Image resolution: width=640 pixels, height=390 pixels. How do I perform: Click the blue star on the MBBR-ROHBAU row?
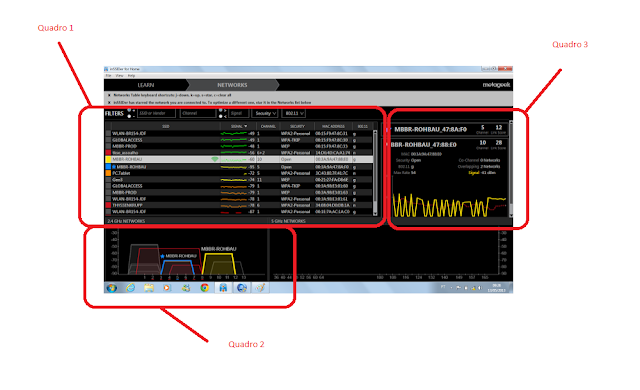[x=114, y=166]
